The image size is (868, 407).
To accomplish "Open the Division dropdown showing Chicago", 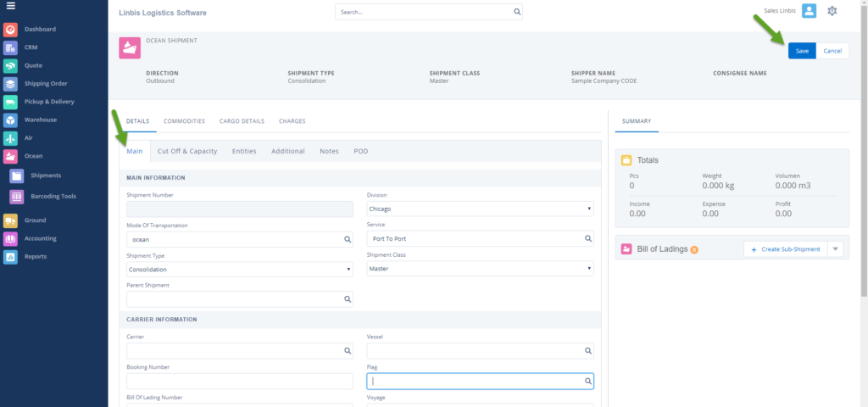I will (x=481, y=209).
